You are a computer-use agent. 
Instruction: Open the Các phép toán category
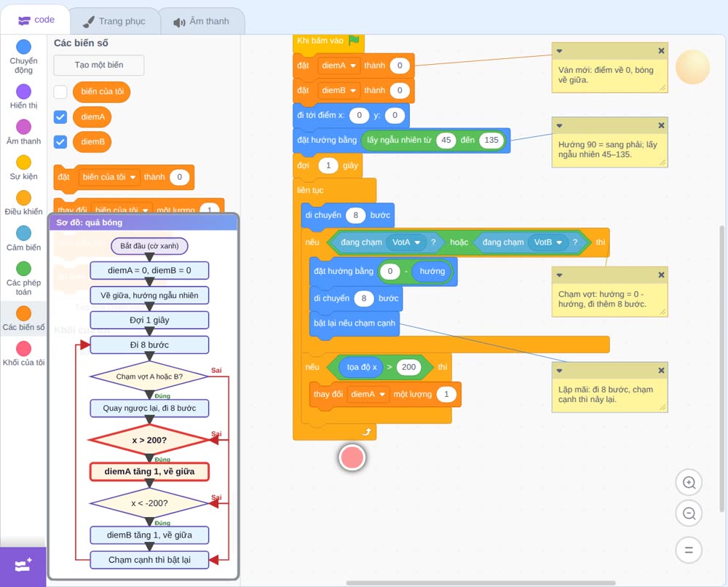(x=24, y=278)
